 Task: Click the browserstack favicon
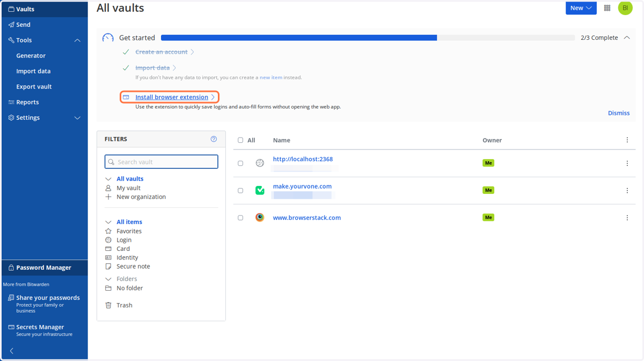point(260,218)
